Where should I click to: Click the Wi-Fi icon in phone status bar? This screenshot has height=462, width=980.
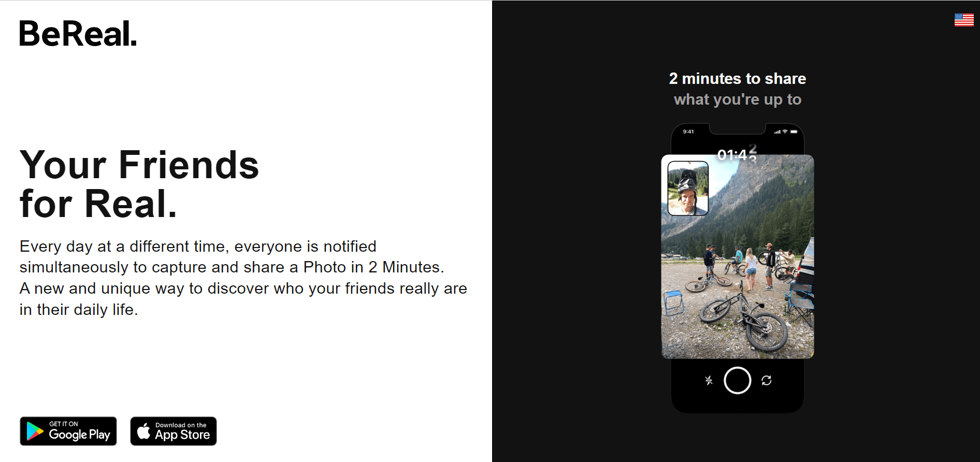pos(785,132)
